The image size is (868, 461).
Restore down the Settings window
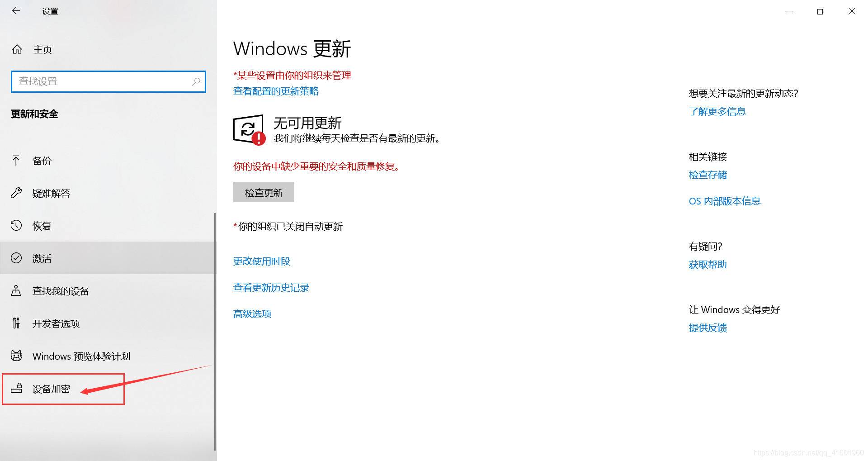coord(821,11)
